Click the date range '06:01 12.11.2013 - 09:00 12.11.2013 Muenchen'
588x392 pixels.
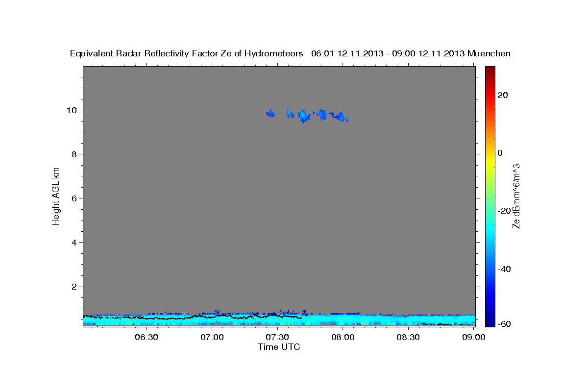411,54
